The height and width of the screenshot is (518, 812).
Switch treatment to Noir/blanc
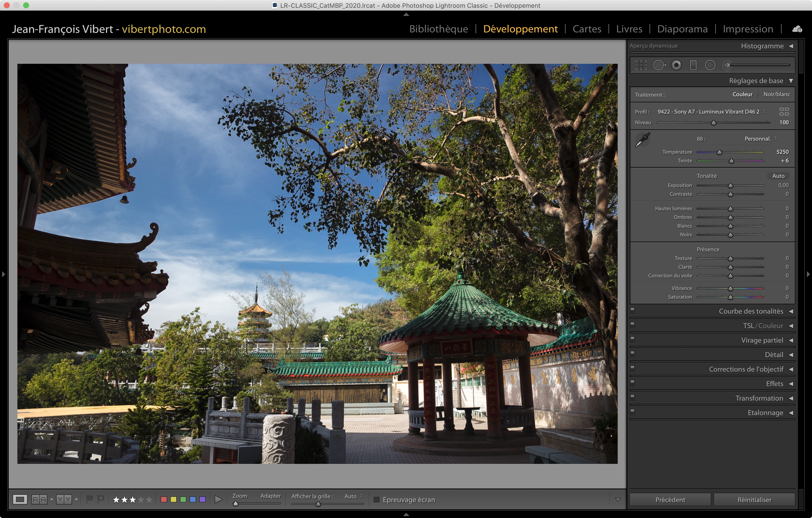click(x=776, y=94)
